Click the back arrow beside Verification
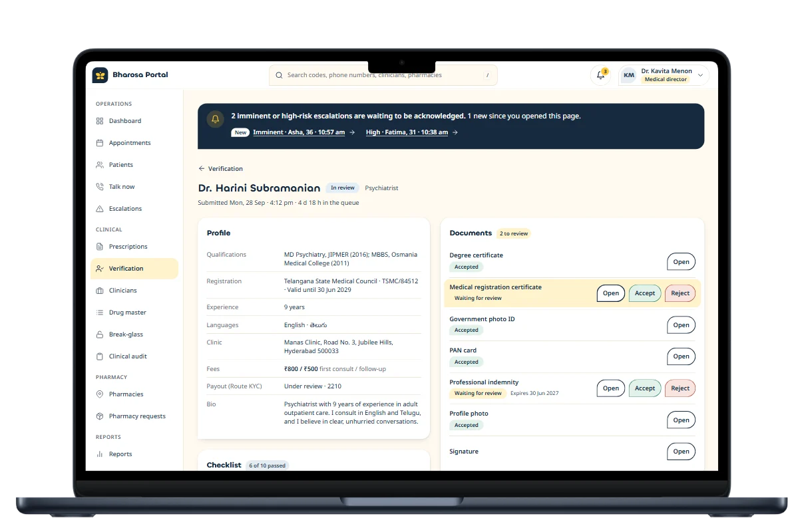The image size is (804, 532). (202, 169)
